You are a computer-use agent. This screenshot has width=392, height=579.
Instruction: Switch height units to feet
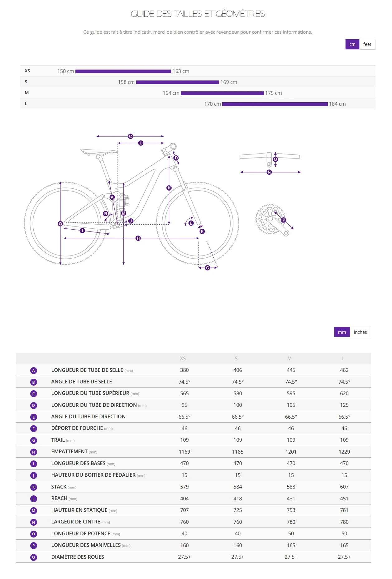click(x=367, y=44)
